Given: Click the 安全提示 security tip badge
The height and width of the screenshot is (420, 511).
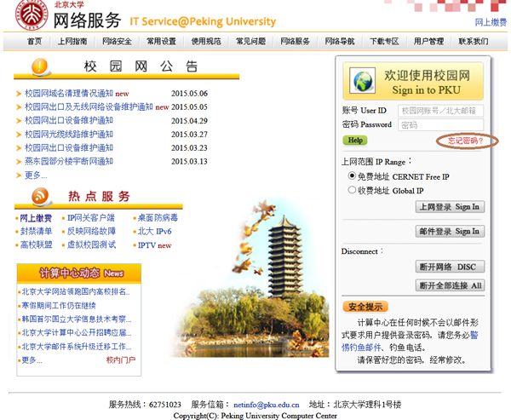Looking at the screenshot, I should tap(365, 307).
